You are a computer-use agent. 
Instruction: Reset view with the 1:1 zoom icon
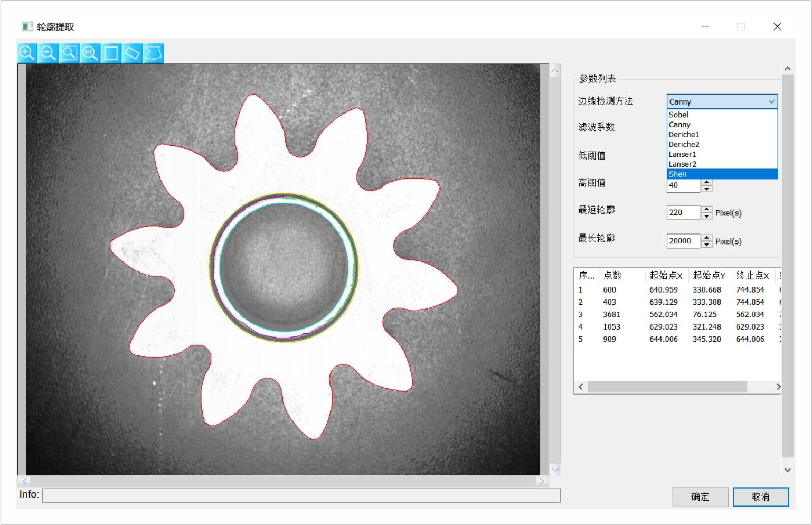90,53
